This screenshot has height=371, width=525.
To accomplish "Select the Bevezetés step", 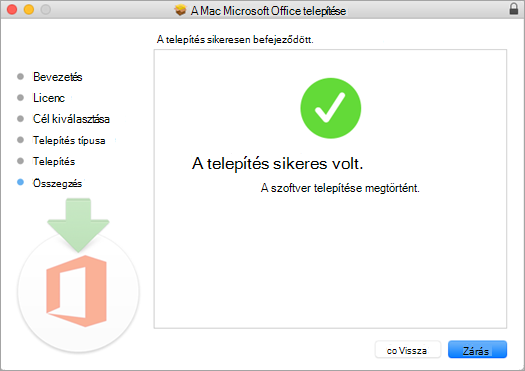I will pos(58,77).
